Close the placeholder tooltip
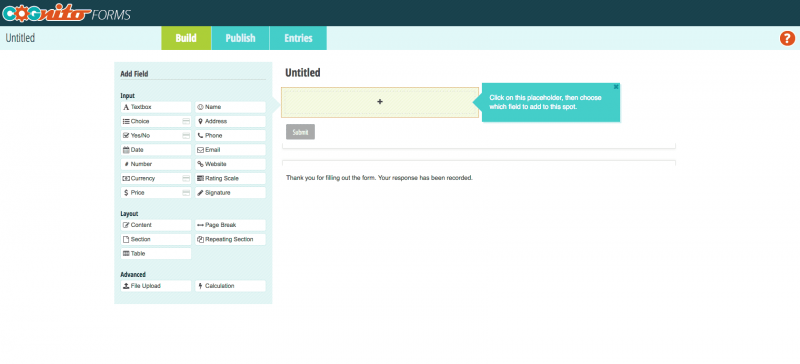 [x=616, y=87]
